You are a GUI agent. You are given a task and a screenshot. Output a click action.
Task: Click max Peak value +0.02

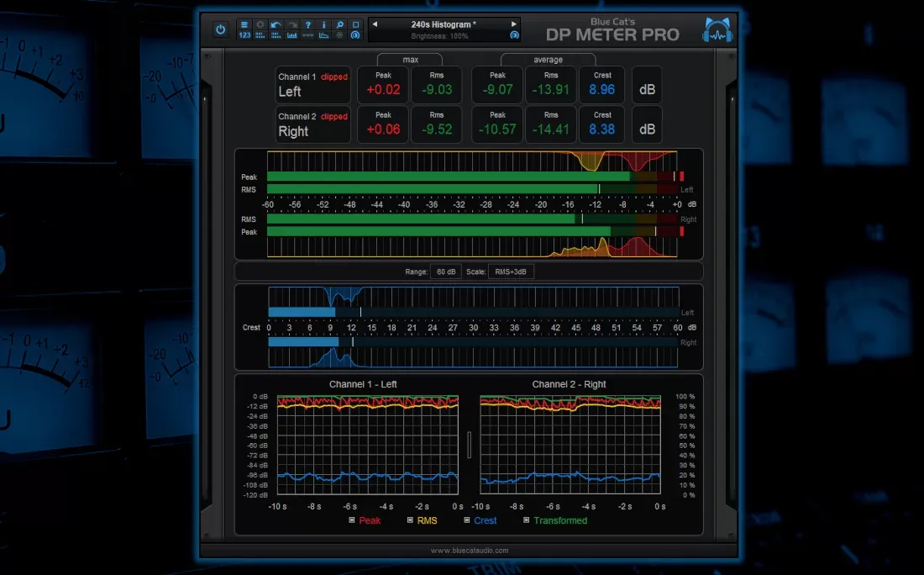[383, 90]
